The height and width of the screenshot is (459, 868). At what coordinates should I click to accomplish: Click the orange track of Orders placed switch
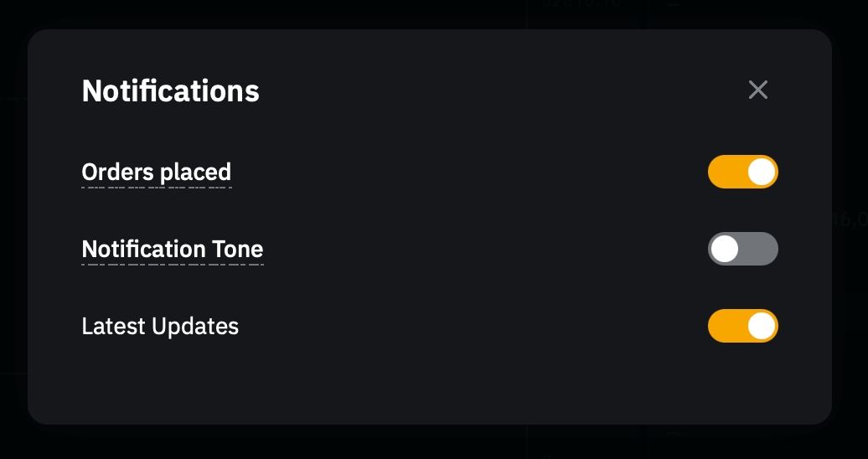tap(726, 172)
